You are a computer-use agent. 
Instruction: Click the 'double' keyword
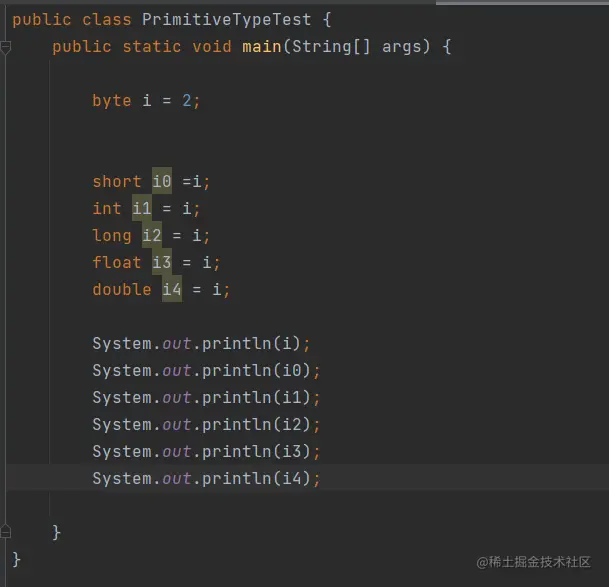pyautogui.click(x=122, y=290)
